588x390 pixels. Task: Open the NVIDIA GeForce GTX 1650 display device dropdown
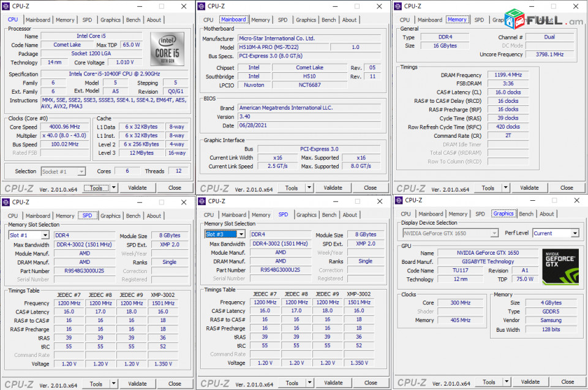point(494,233)
